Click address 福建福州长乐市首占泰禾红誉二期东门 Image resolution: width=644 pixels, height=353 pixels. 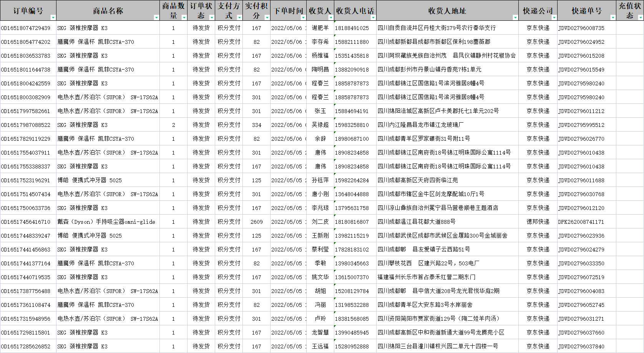[447, 277]
